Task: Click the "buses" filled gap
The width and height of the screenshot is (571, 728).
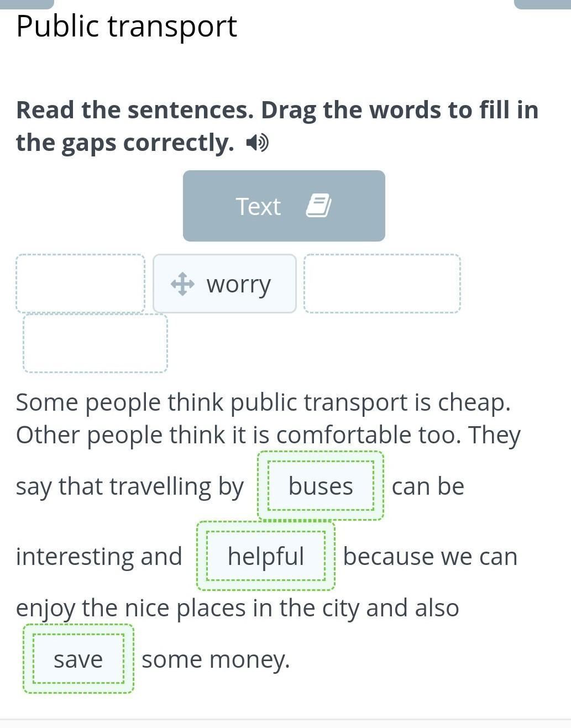Action: [321, 486]
